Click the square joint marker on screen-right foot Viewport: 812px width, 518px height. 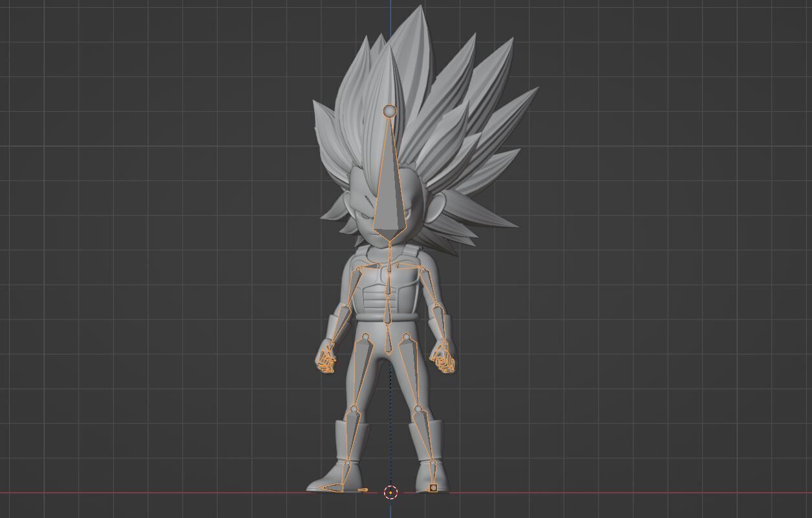pyautogui.click(x=434, y=488)
